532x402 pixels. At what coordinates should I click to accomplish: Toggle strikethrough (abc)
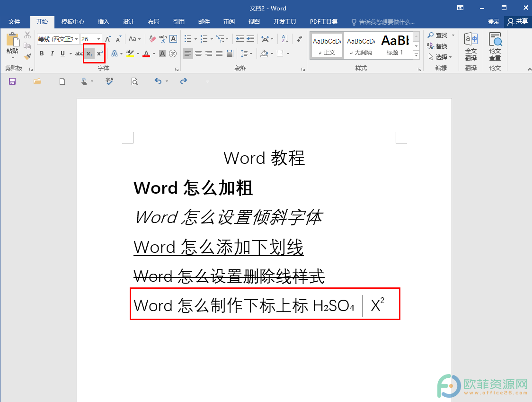click(x=79, y=54)
